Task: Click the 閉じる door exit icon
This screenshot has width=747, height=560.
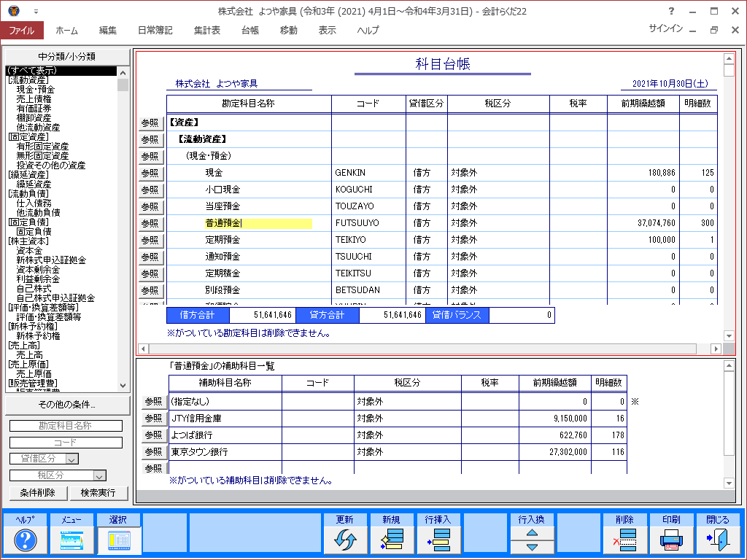Action: (718, 540)
